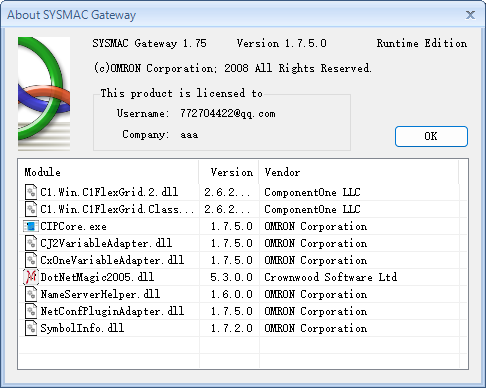The image size is (486, 388).
Task: Click the SYSMAC Gateway rings logo
Action: pos(44,94)
